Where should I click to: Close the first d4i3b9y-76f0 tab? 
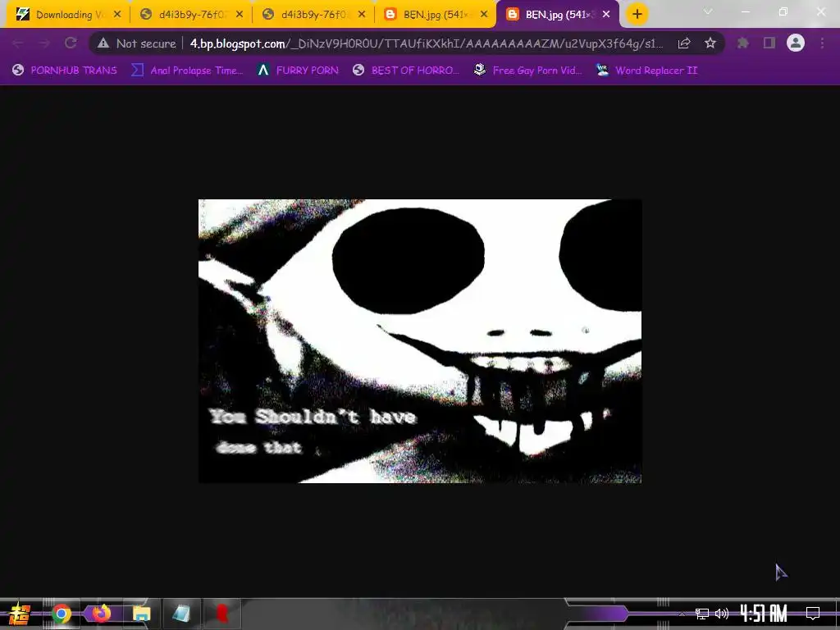tap(240, 15)
